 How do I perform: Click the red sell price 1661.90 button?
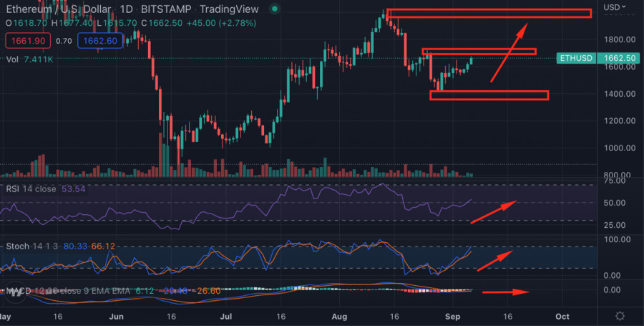[x=28, y=41]
